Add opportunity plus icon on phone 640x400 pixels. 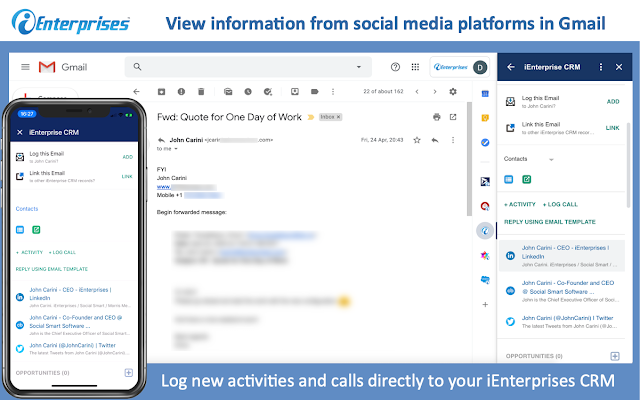pos(129,373)
